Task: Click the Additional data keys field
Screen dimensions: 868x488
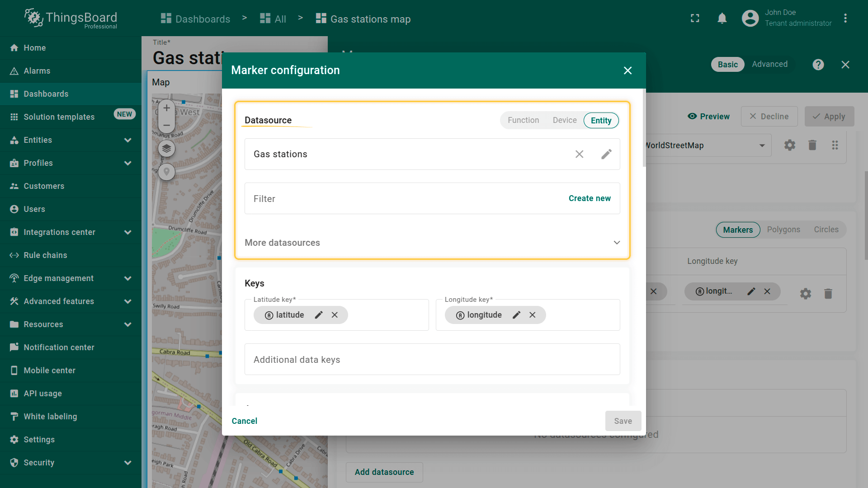Action: pyautogui.click(x=432, y=360)
